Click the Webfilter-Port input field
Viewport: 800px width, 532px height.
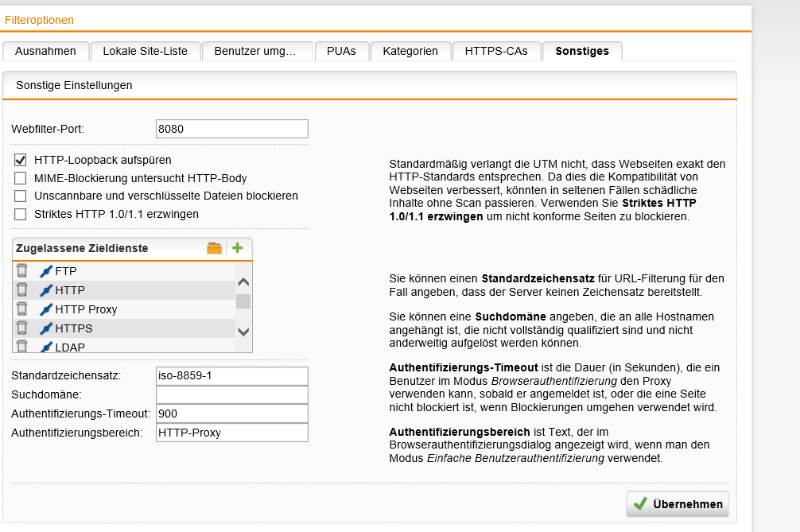[231, 129]
